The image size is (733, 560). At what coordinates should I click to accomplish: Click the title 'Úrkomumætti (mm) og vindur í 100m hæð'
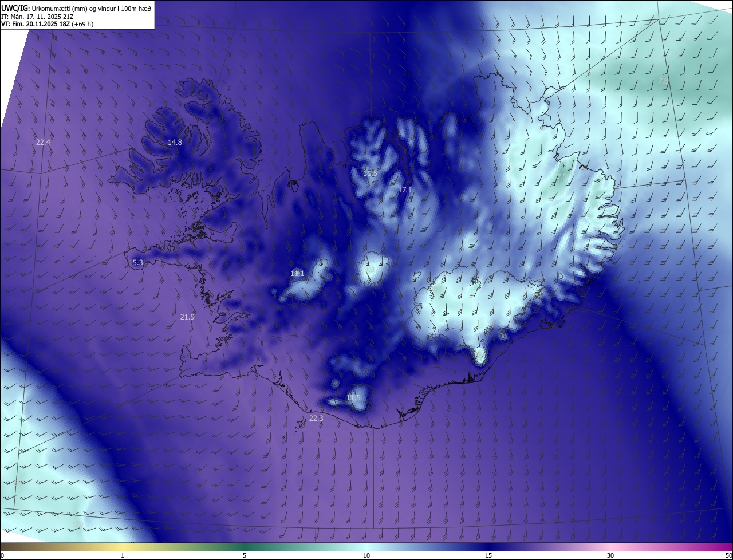click(91, 8)
